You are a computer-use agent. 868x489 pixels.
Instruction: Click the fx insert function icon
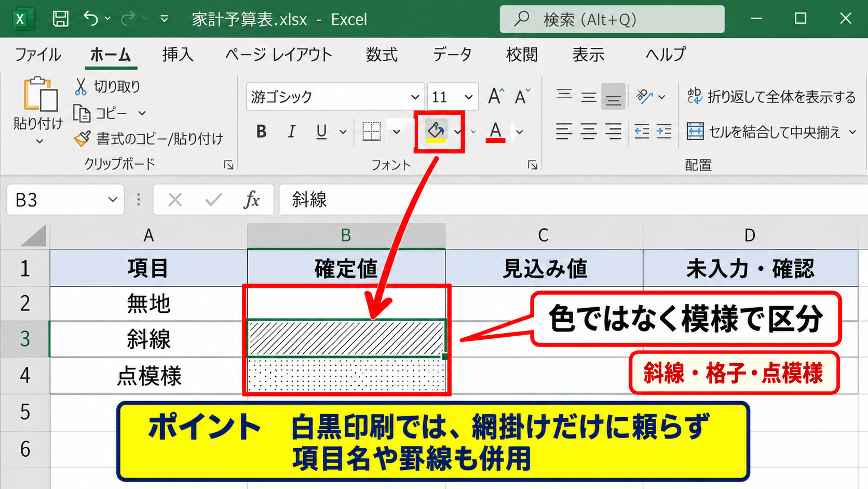(251, 200)
